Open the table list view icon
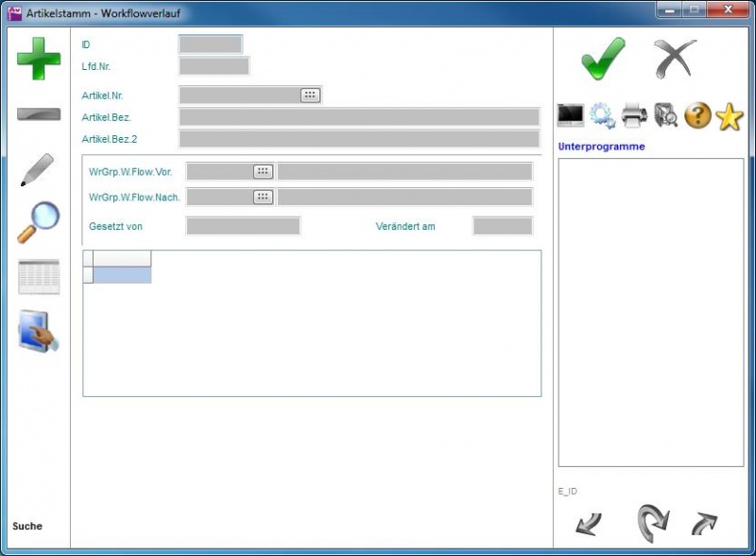The image size is (756, 556). click(x=39, y=277)
